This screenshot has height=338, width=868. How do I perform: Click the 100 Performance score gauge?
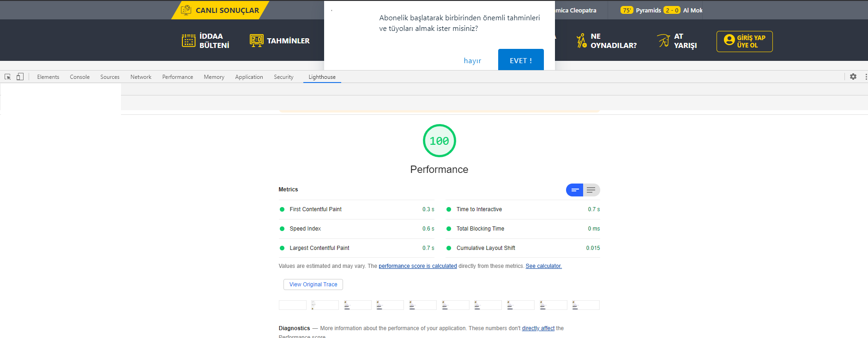[439, 141]
